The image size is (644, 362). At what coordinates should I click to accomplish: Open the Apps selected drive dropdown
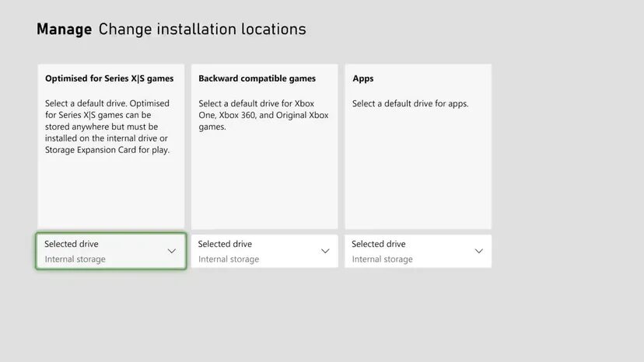418,251
